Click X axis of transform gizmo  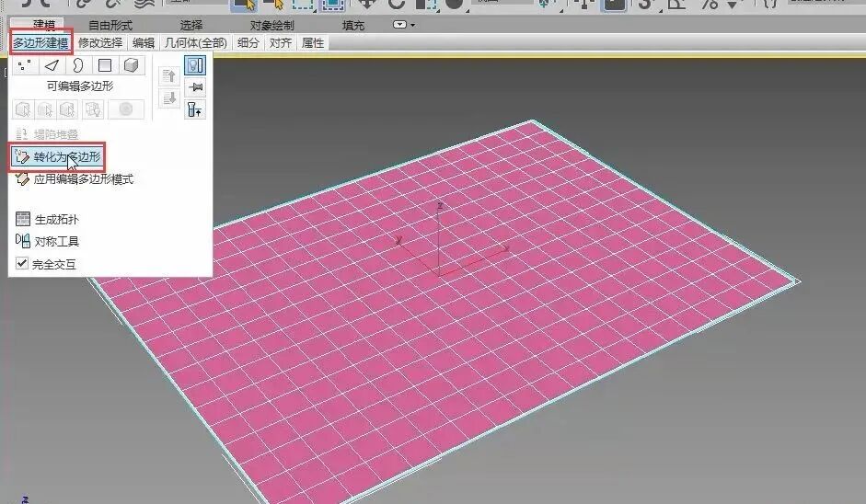473,262
